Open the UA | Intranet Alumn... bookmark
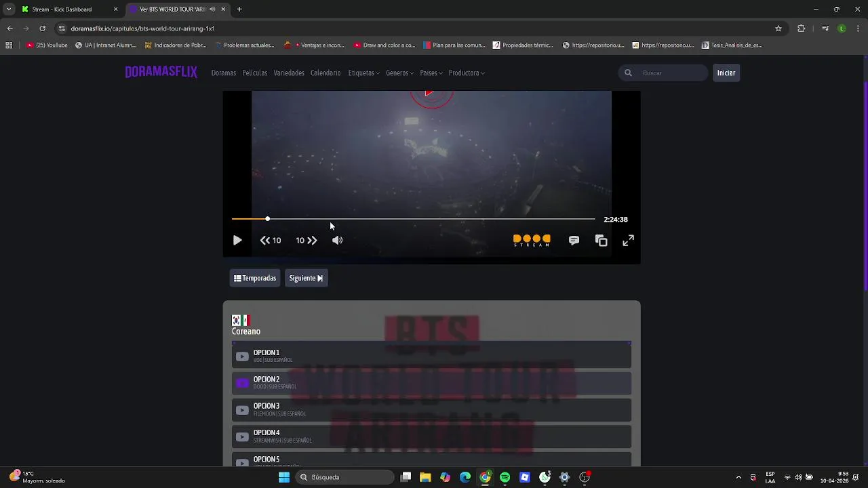This screenshot has width=868, height=488. [x=106, y=45]
